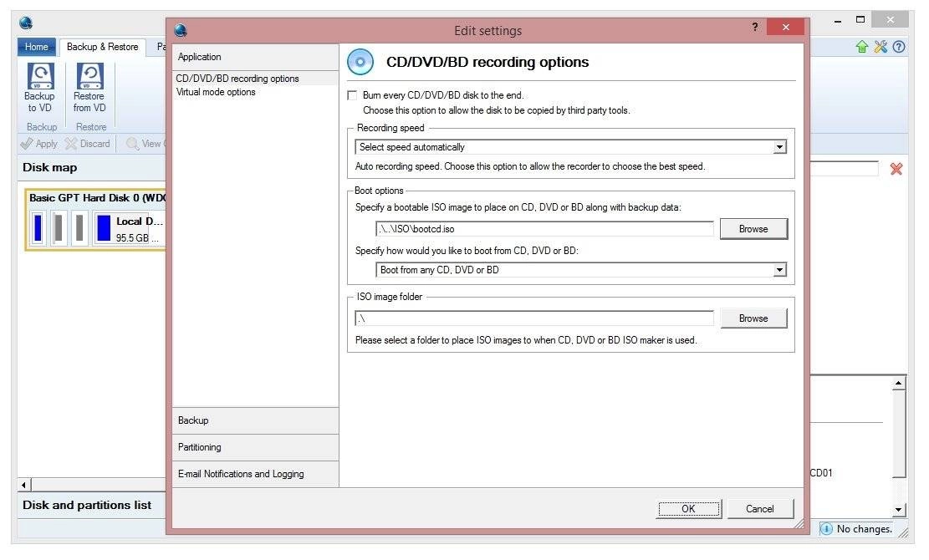The image size is (929, 560).
Task: Confirm settings with OK button
Action: click(x=689, y=508)
